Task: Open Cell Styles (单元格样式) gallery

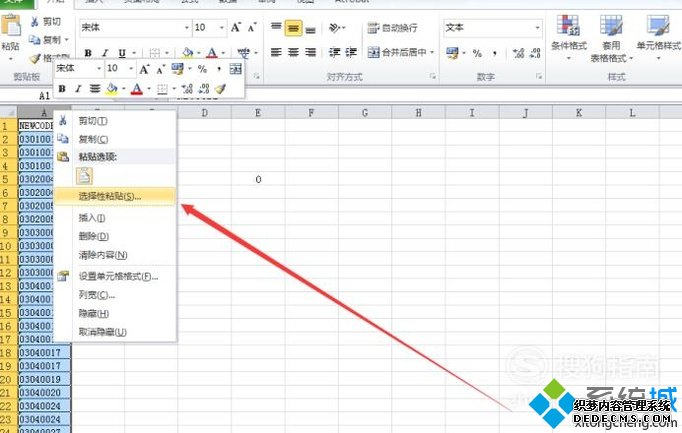Action: [658, 37]
